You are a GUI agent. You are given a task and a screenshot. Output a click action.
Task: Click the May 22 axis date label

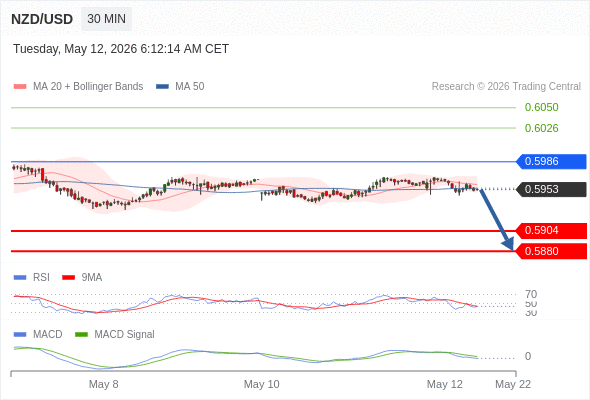(x=513, y=384)
